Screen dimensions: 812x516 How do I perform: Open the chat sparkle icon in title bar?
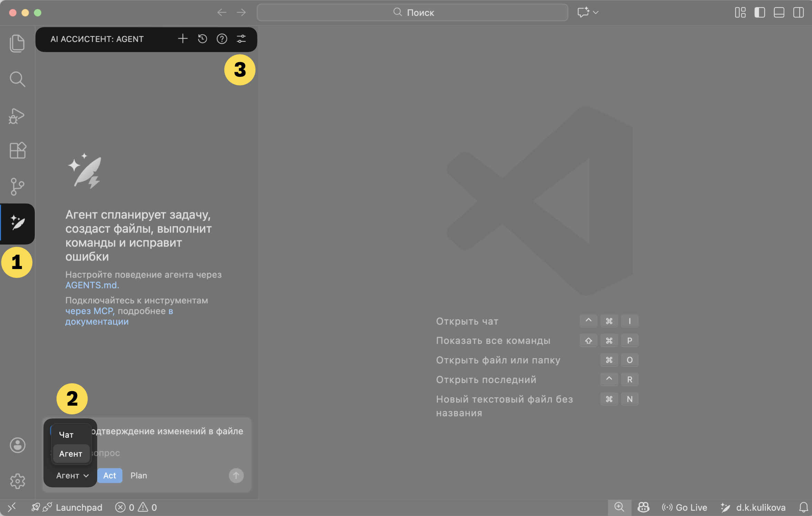(583, 12)
